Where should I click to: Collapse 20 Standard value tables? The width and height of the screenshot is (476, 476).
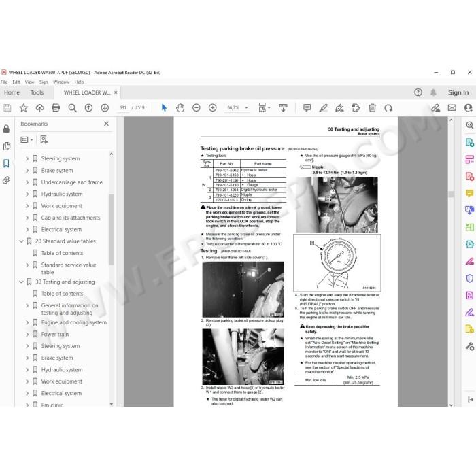[21, 241]
